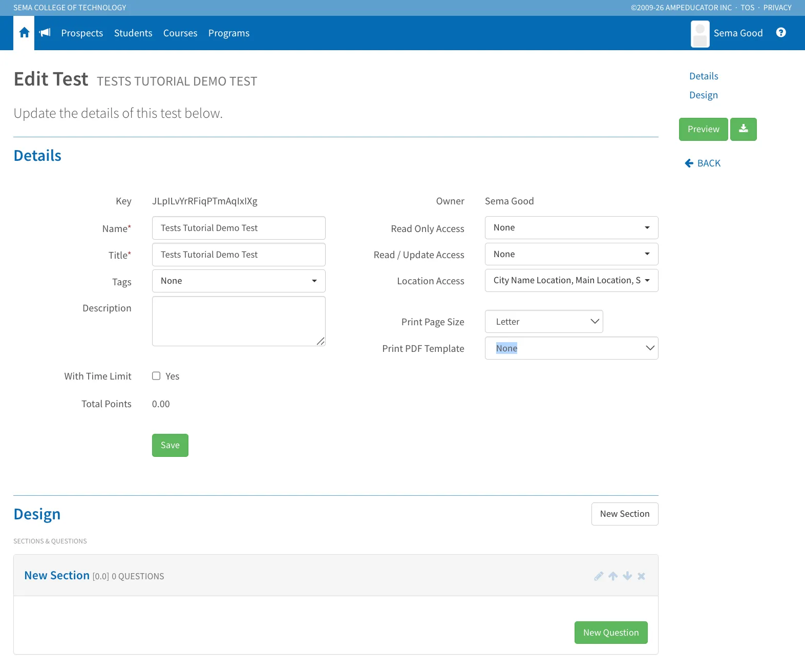Jump to Details in sidebar links

click(704, 76)
